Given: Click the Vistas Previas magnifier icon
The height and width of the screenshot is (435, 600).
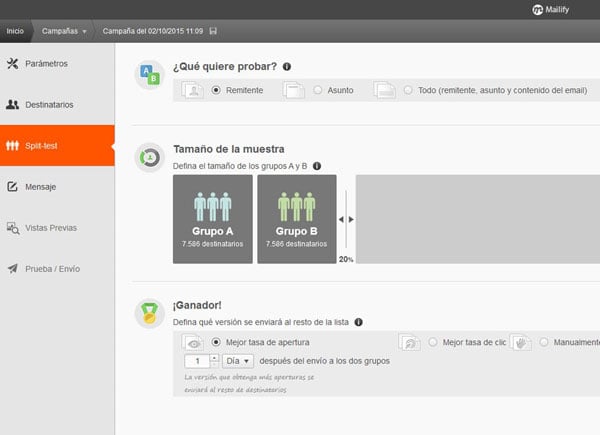Looking at the screenshot, I should point(13,228).
